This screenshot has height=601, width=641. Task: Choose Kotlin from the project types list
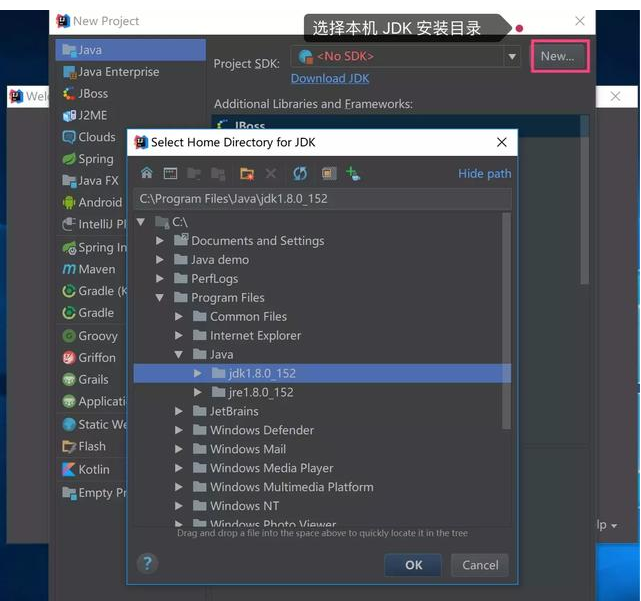pos(93,469)
